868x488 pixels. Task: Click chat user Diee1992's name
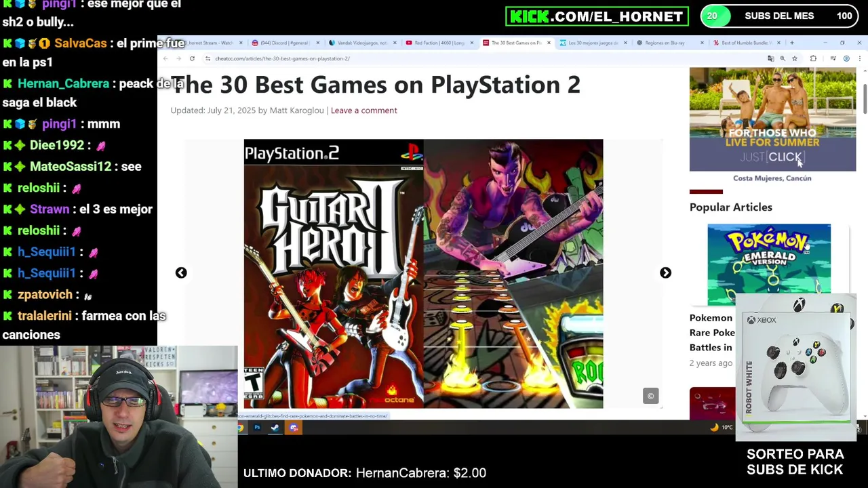(x=57, y=145)
